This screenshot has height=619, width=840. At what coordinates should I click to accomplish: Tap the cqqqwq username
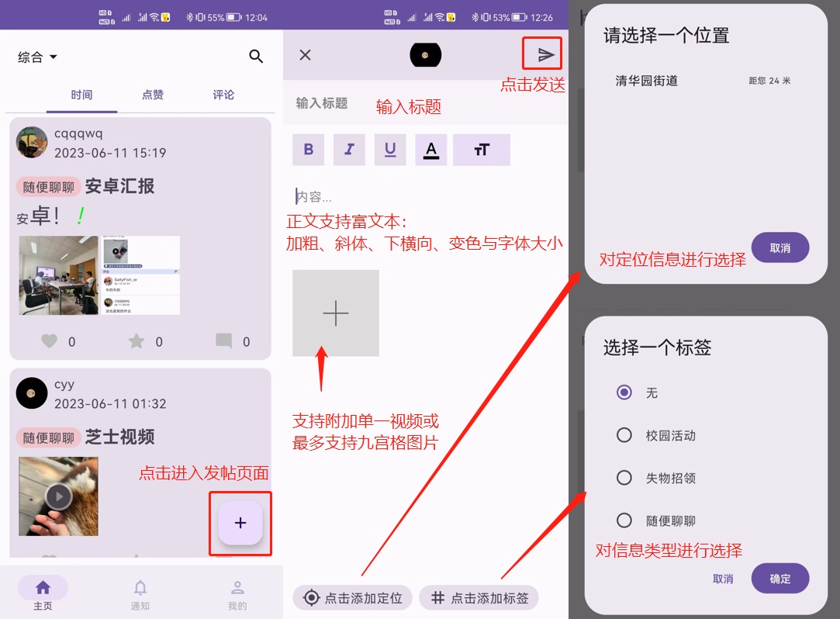pos(78,134)
